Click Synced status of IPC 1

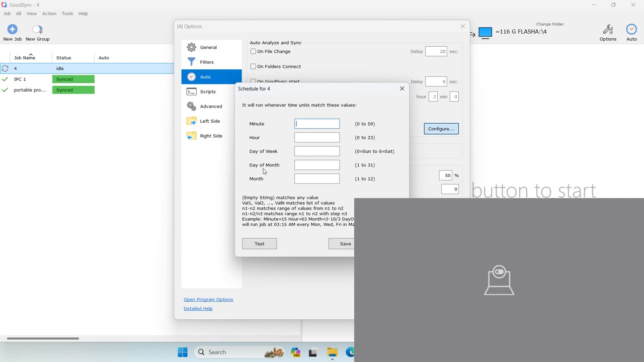(73, 79)
